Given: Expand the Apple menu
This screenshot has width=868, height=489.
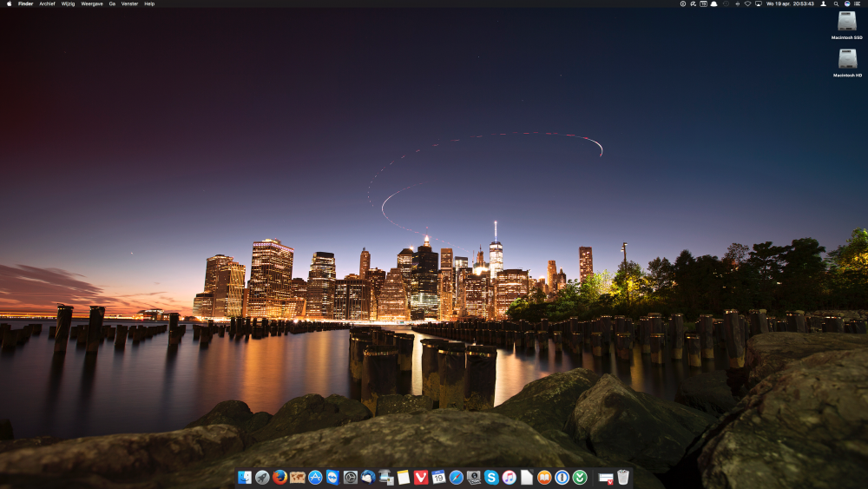Looking at the screenshot, I should click(9, 3).
